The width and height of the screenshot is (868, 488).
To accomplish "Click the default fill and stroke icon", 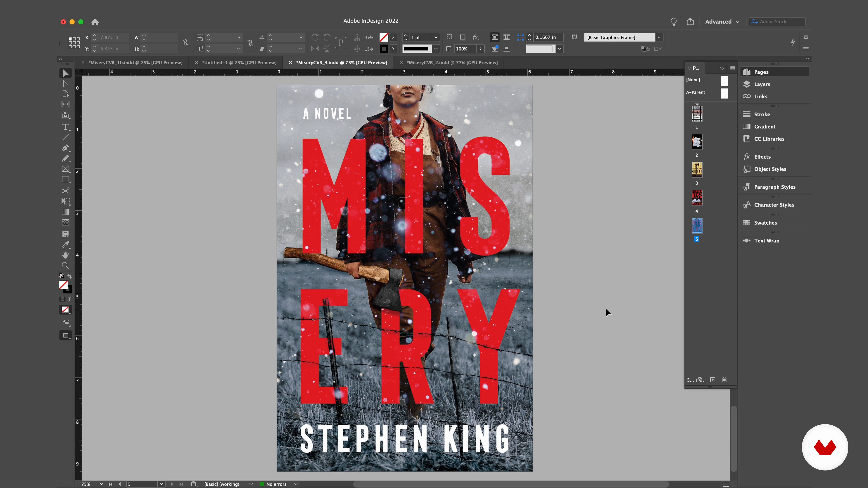I will click(61, 275).
